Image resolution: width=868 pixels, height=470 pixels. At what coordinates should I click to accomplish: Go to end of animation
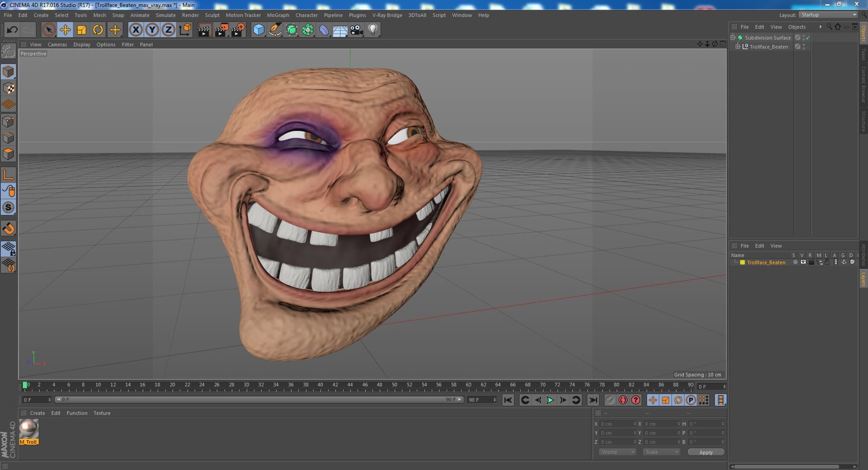pos(593,400)
